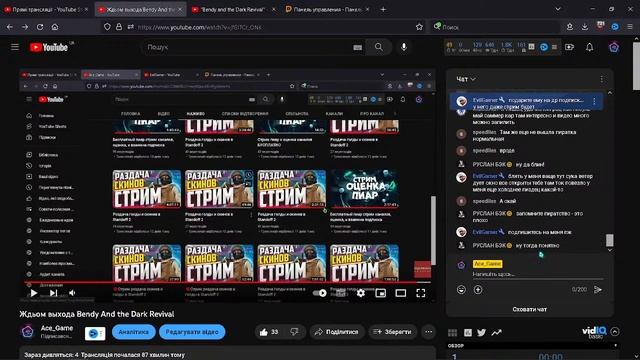Click the Редагувати відео button
The height and width of the screenshot is (360, 640).
click(192, 332)
